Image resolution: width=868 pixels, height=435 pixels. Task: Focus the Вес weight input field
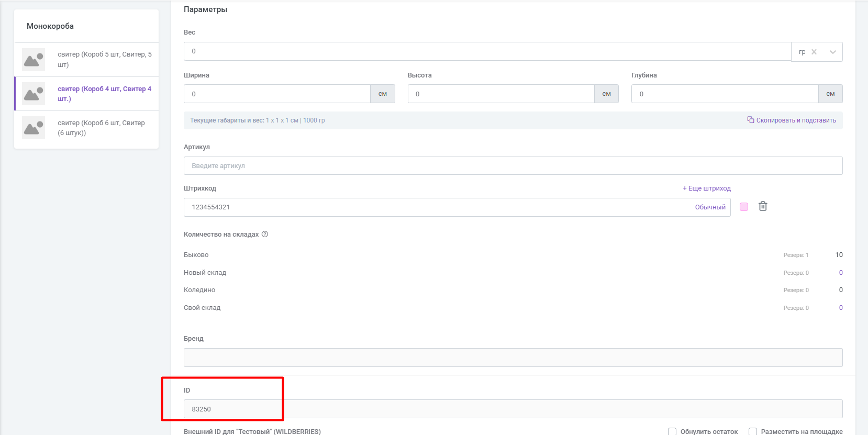tap(487, 51)
